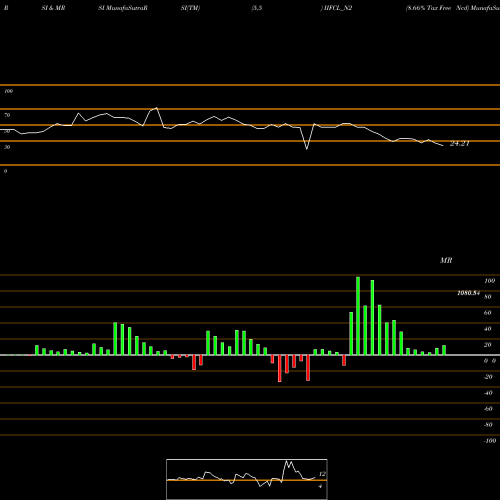This screenshot has height=500, width=500.
Task: Click the 12 value in mini chart
Action: [x=322, y=474]
